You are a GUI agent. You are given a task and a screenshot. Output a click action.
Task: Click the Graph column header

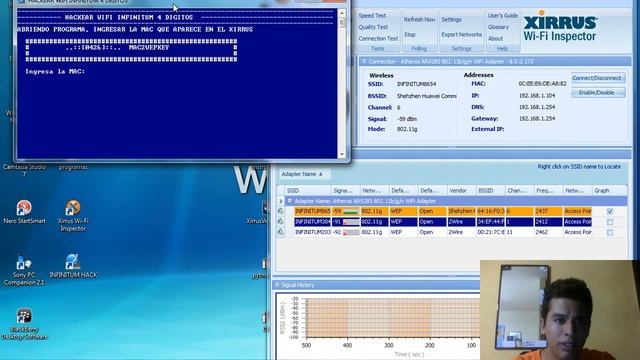(x=609, y=190)
